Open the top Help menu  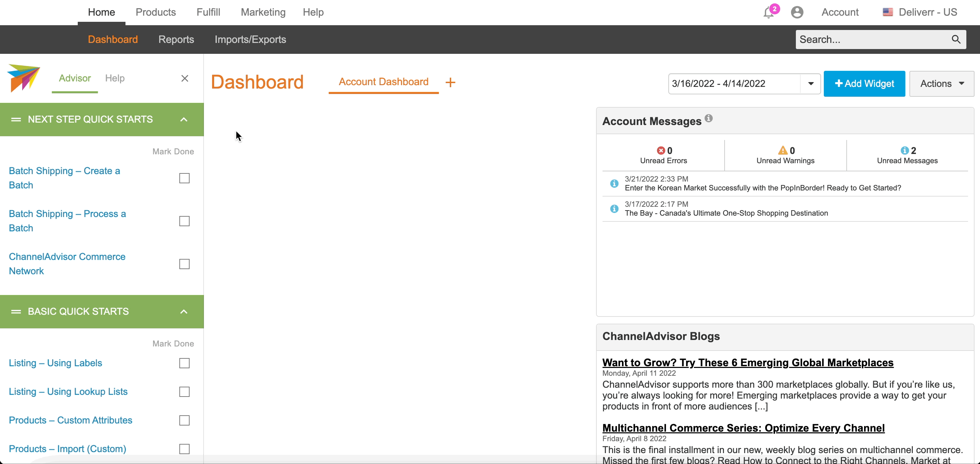(x=313, y=12)
